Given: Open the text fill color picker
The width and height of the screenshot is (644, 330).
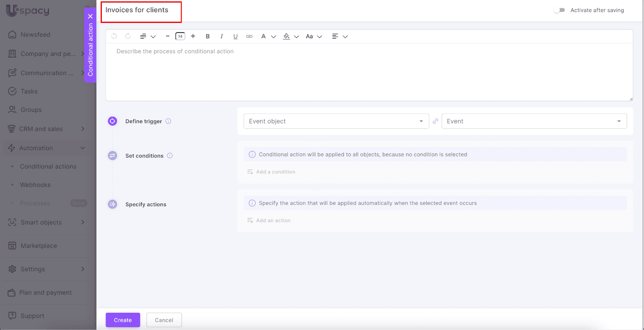Looking at the screenshot, I should point(291,36).
